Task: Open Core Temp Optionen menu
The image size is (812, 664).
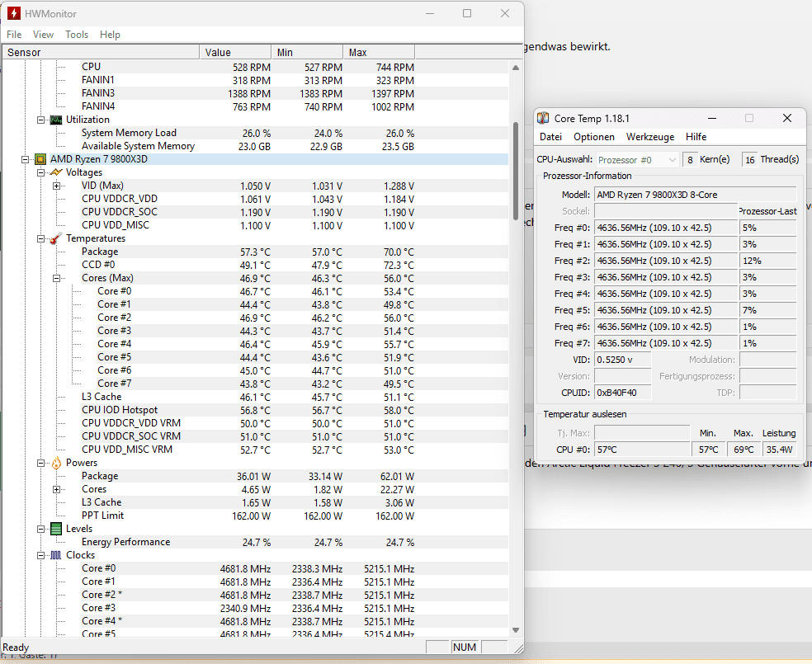Action: coord(594,137)
